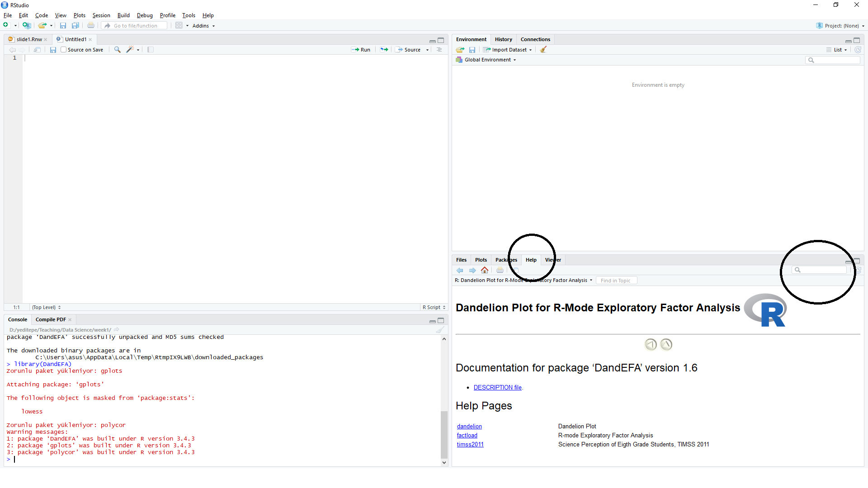Print the current file from main toolbar
Image resolution: width=868 pixels, height=488 pixels.
coord(91,25)
